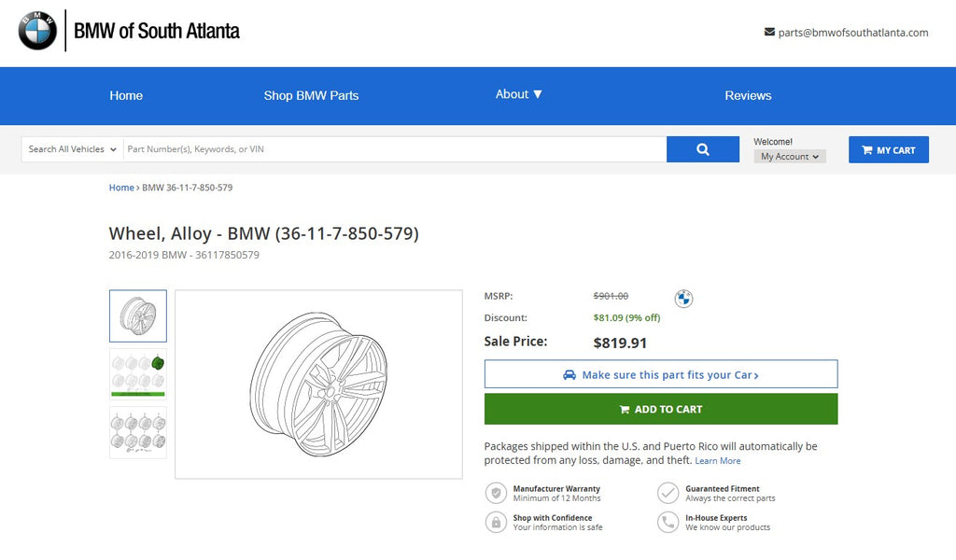Click the envelope email icon
The height and width of the screenshot is (560, 956).
[769, 32]
